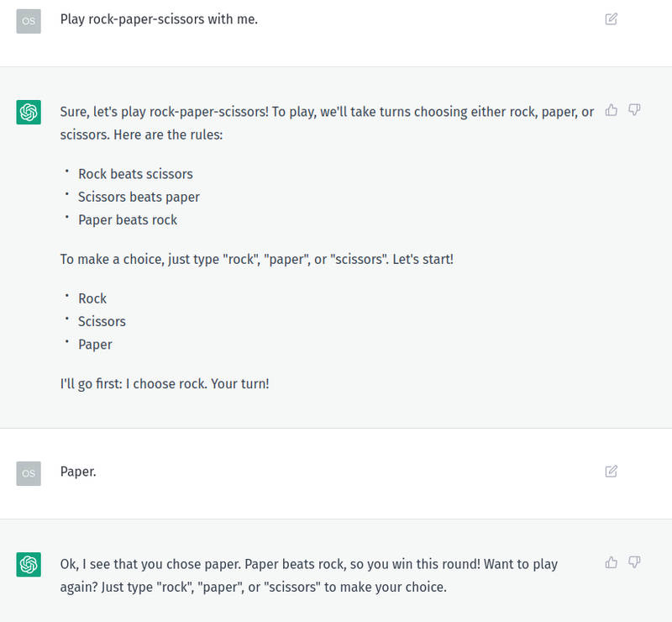
Task: Click the standalone 'Rock' list item
Action: 92,298
